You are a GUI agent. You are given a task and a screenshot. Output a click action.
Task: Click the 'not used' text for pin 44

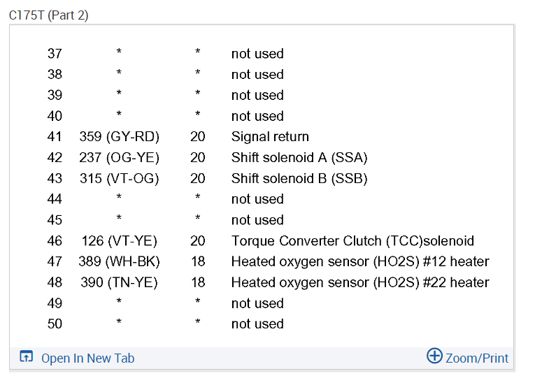coord(257,199)
